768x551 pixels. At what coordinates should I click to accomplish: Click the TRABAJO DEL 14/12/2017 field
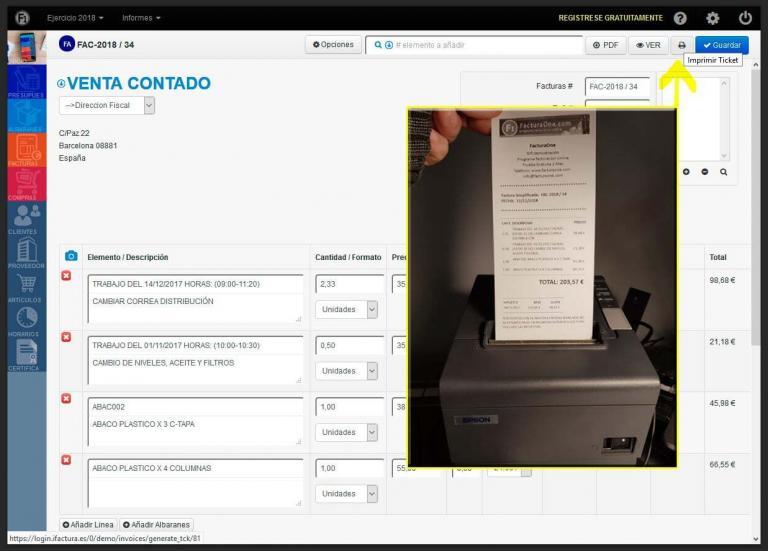point(195,284)
